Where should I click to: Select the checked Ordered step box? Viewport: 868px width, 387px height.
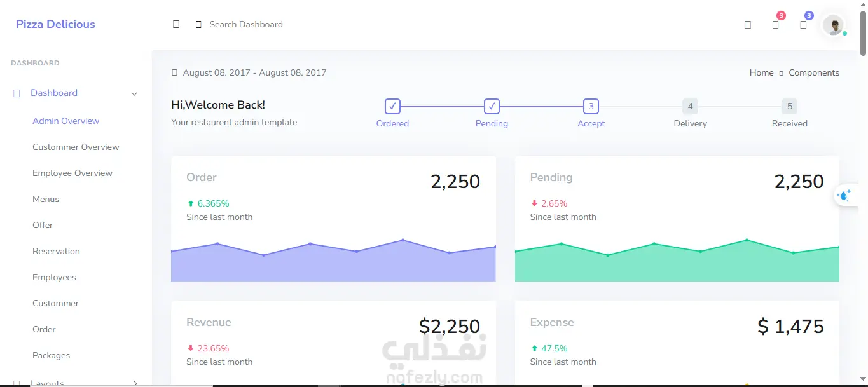392,106
